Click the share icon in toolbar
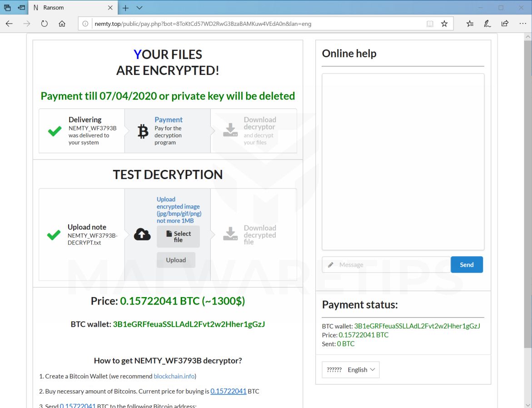The height and width of the screenshot is (408, 532). pyautogui.click(x=505, y=24)
